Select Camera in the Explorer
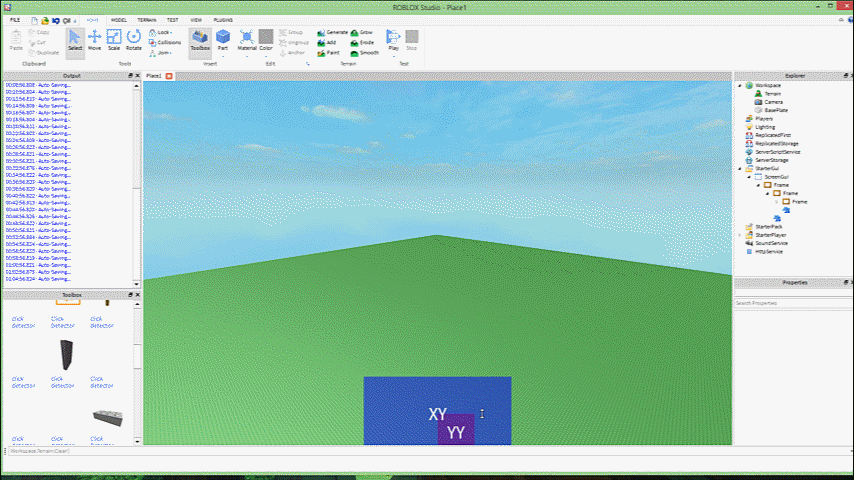854x480 pixels. [773, 102]
